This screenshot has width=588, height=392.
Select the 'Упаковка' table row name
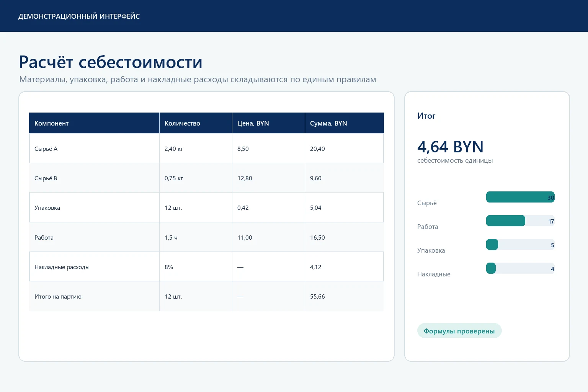pyautogui.click(x=47, y=207)
